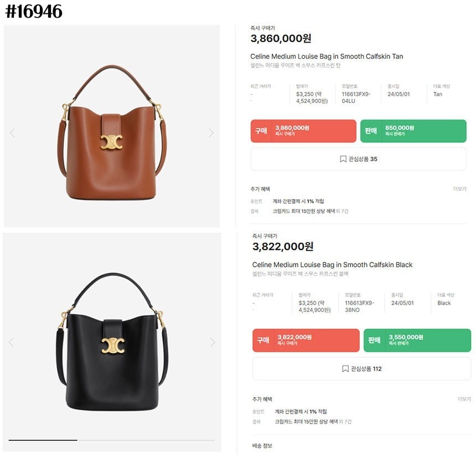This screenshot has height=474, width=476.
Task: View black bag 계좌 간편결제 1% 적립 benefit
Action: pyautogui.click(x=301, y=412)
